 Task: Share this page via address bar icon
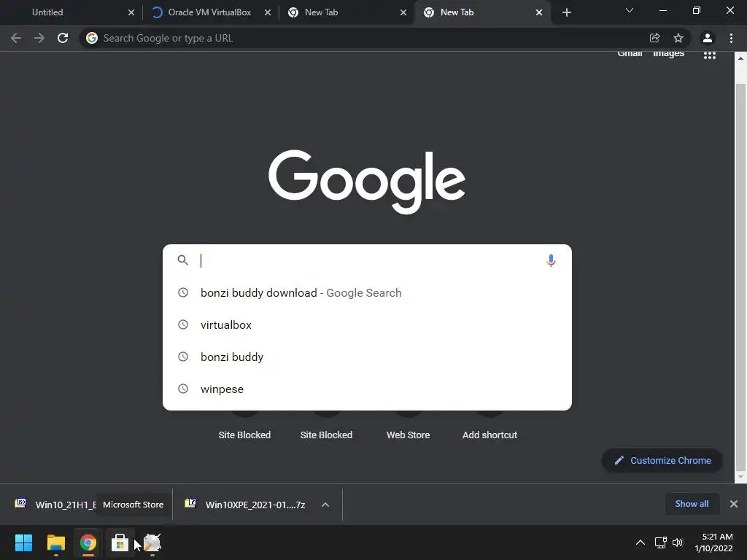click(x=654, y=38)
